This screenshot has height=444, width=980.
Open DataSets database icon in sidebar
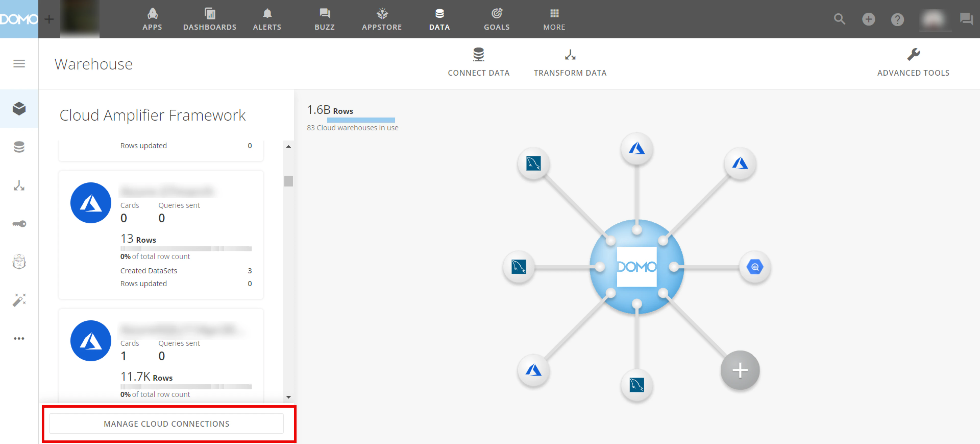(19, 147)
